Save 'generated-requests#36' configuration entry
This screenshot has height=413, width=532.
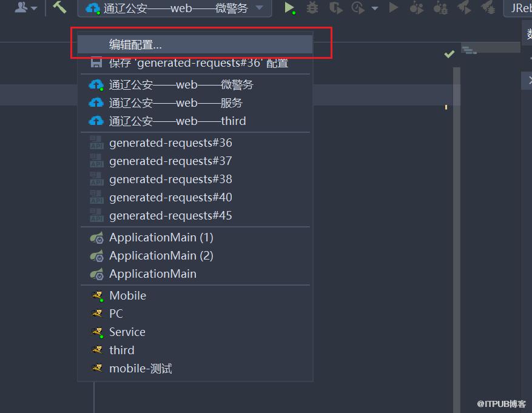coord(195,62)
